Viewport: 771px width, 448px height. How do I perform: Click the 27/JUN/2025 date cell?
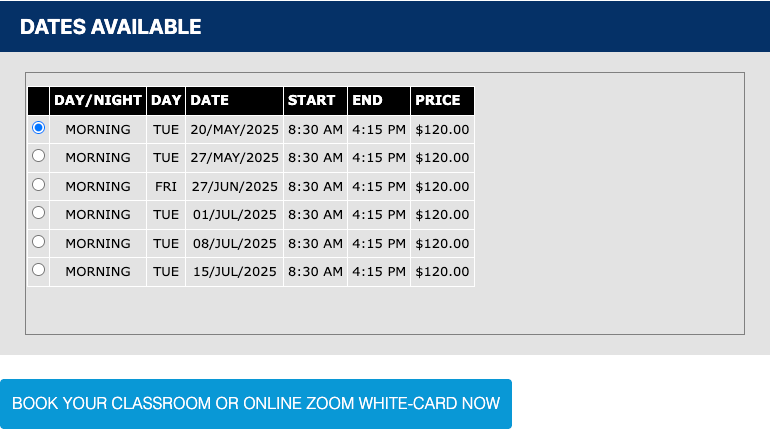coord(234,186)
